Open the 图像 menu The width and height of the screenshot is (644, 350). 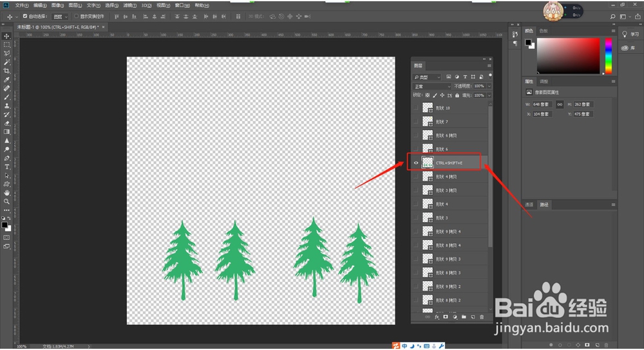57,5
